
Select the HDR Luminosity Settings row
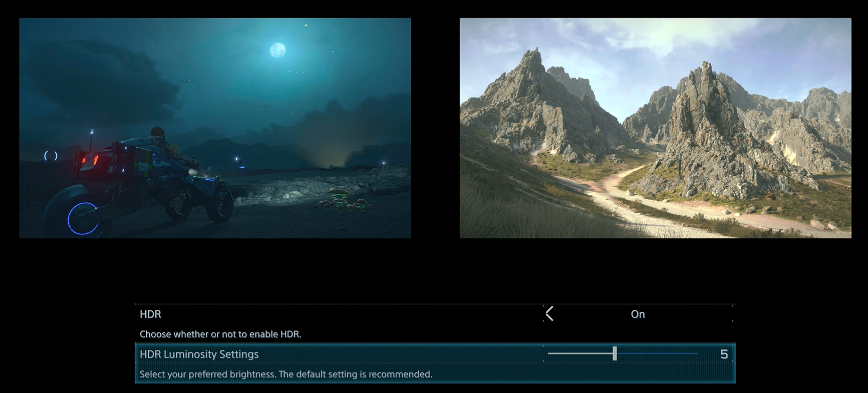coord(435,363)
